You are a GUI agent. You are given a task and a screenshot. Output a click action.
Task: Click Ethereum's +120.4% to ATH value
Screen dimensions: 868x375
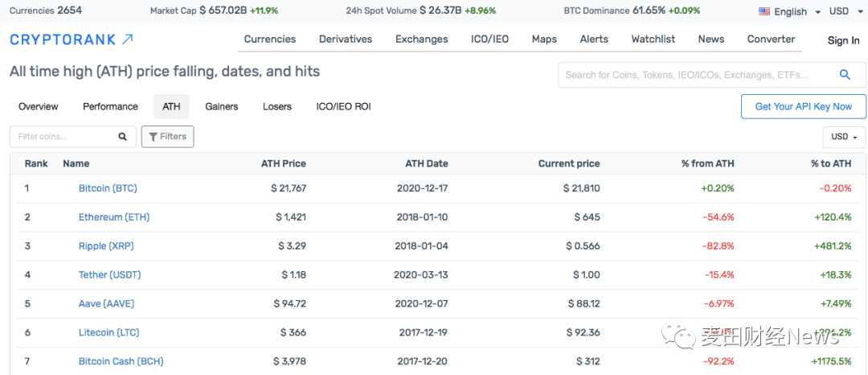click(833, 217)
